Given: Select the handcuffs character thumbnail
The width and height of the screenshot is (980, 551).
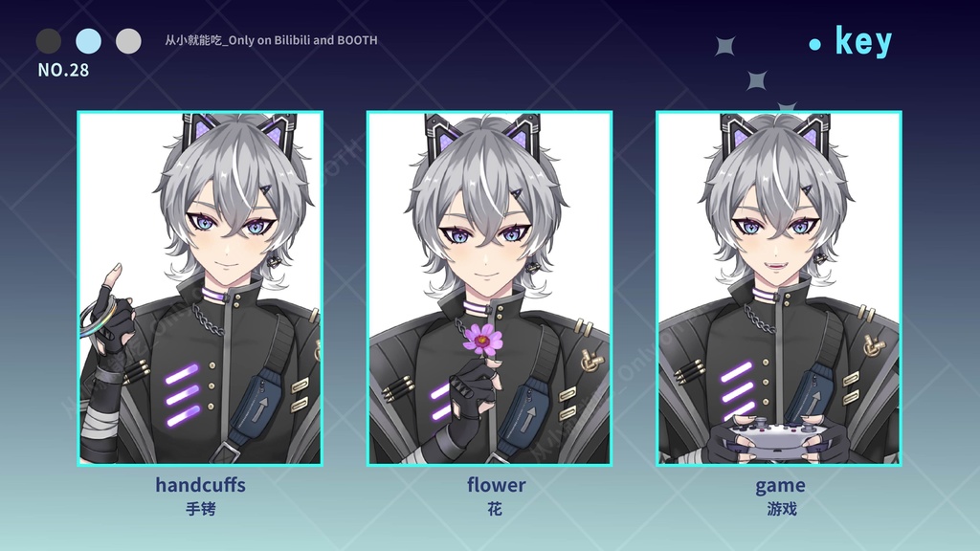Looking at the screenshot, I should [200, 289].
